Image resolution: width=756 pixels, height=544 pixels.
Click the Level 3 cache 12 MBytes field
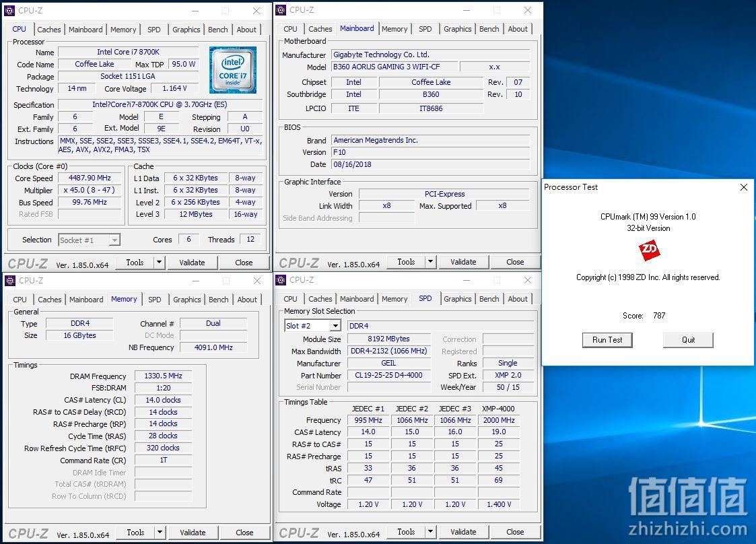(196, 214)
